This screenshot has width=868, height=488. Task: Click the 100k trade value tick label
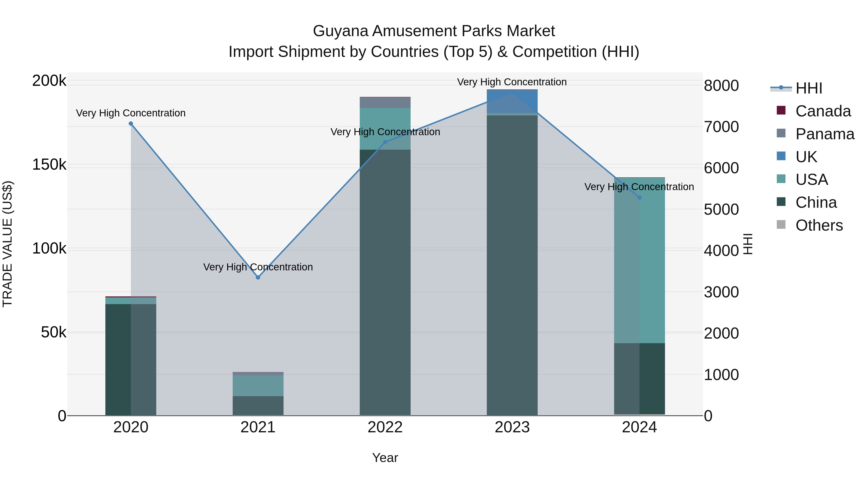click(x=49, y=248)
